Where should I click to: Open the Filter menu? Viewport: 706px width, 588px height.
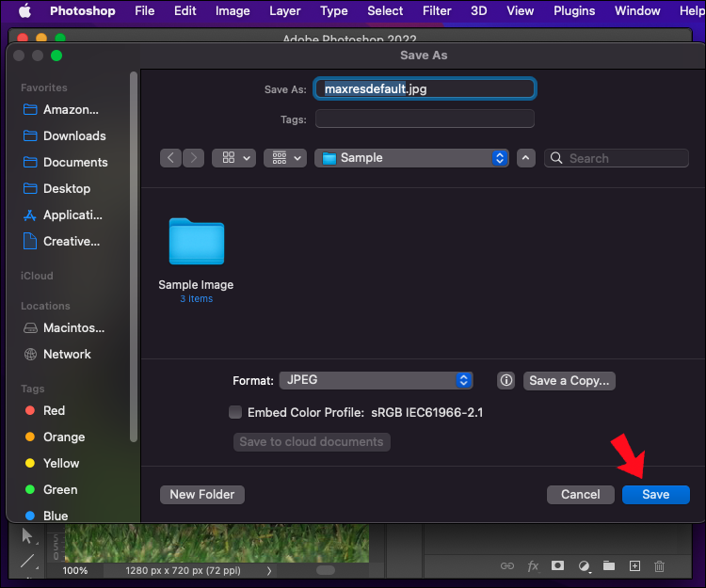pos(437,10)
